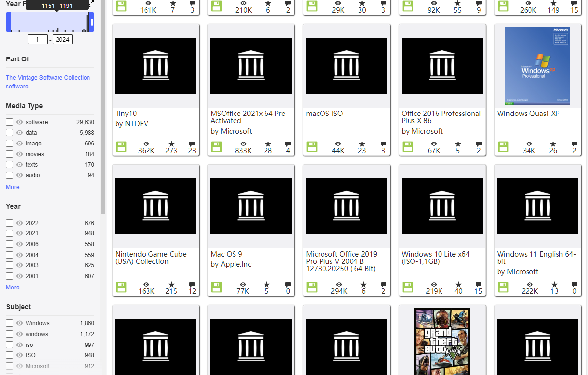Click the reviews icon on MSOffice 2021 card
Screen dimensions: 588x375
pos(288,144)
